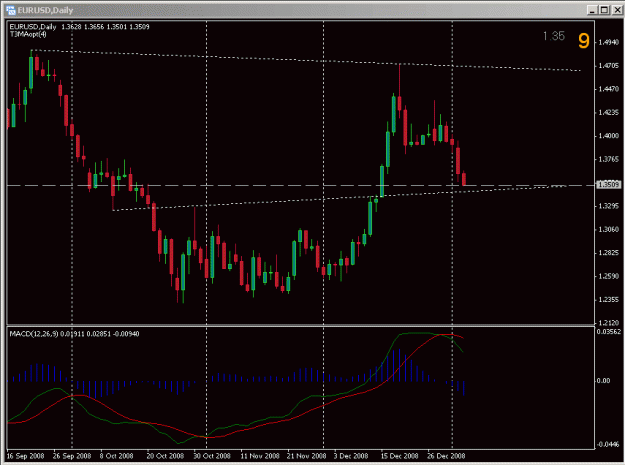
Task: Click the 26 Dec 2008 date label
Action: click(x=446, y=456)
